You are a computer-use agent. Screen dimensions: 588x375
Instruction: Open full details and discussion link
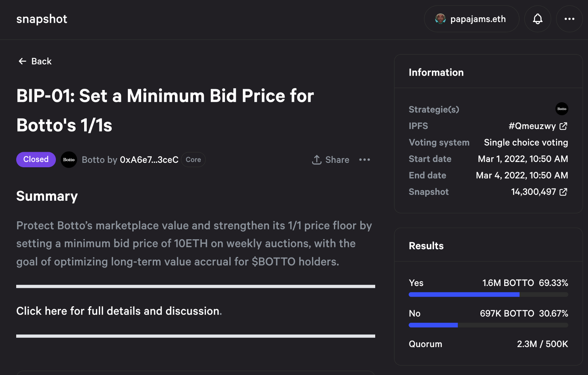point(118,311)
